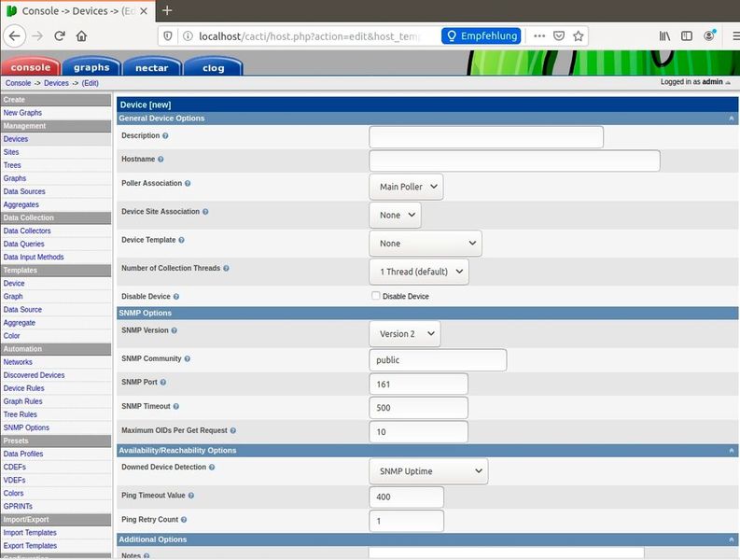This screenshot has height=560, width=740.
Task: Click the Console breadcrumb link
Action: click(18, 83)
